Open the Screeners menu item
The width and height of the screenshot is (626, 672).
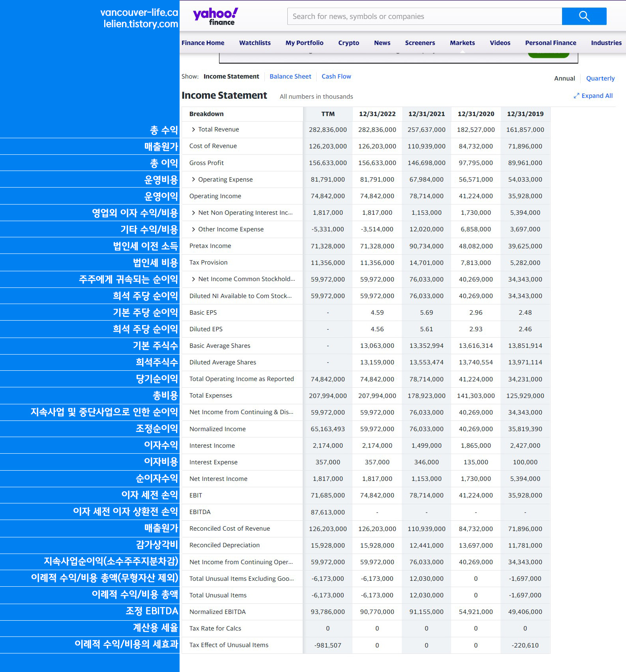(x=420, y=43)
